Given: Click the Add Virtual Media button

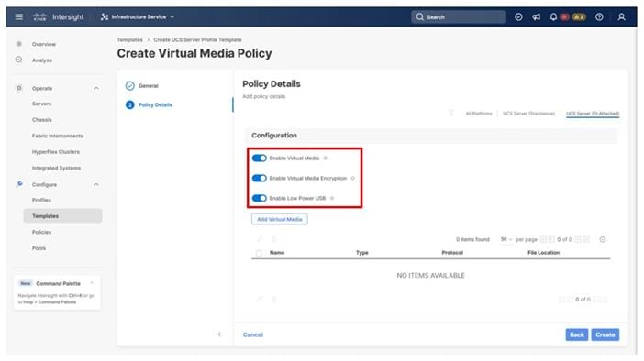Looking at the screenshot, I should (x=279, y=219).
